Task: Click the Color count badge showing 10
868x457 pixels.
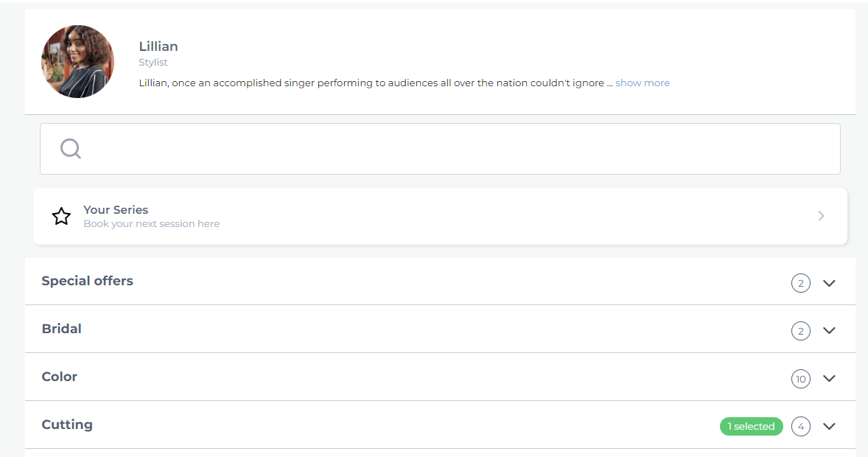Action: (800, 379)
